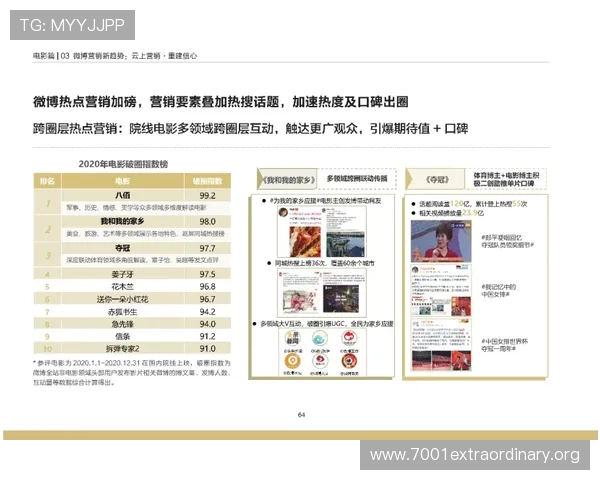This screenshot has height=480, width=600.
Task: Click the 《夺冠》 section label
Action: point(437,179)
